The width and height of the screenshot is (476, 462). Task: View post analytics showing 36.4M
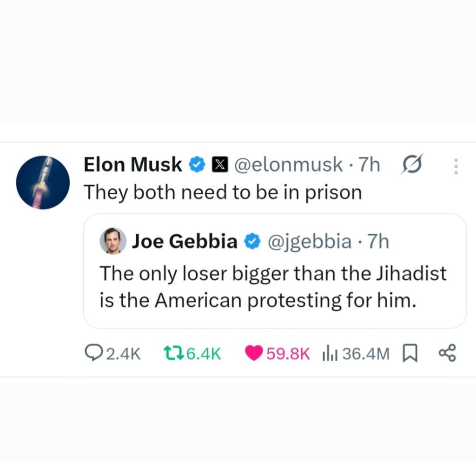356,354
